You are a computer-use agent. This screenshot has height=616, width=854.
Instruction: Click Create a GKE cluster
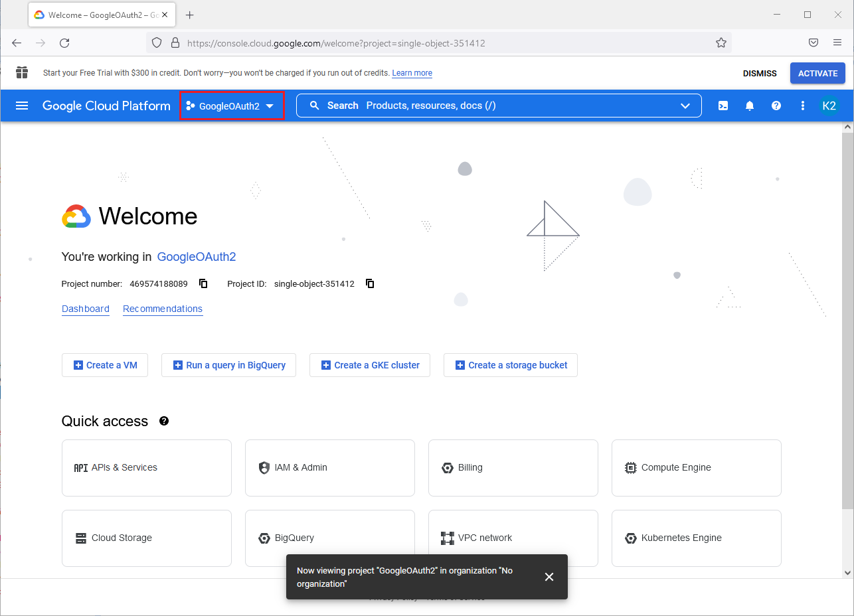370,365
